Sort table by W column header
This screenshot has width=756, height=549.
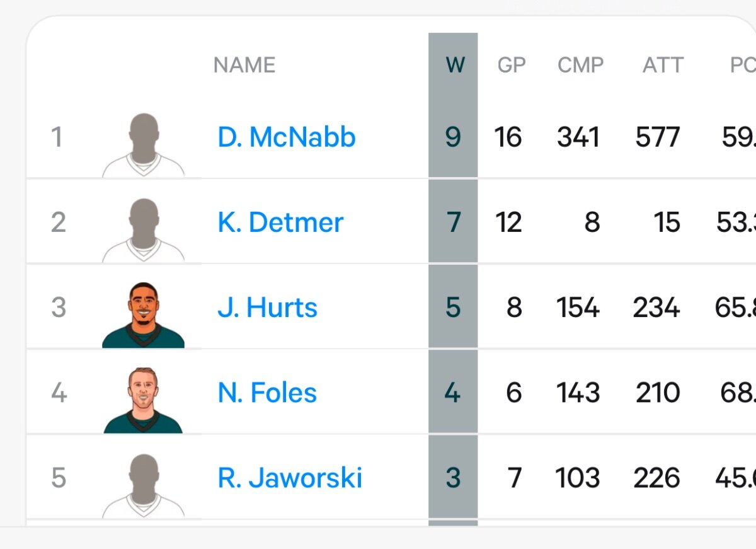click(x=455, y=65)
